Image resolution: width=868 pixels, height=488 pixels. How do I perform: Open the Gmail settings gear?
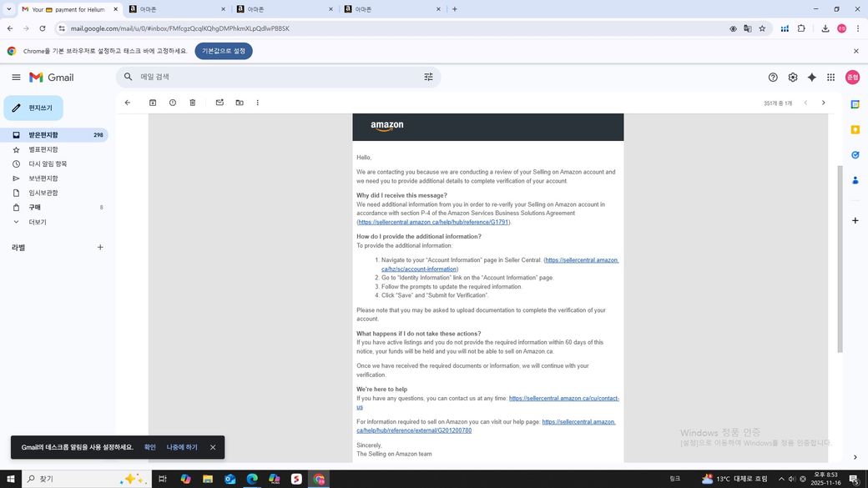pyautogui.click(x=792, y=77)
